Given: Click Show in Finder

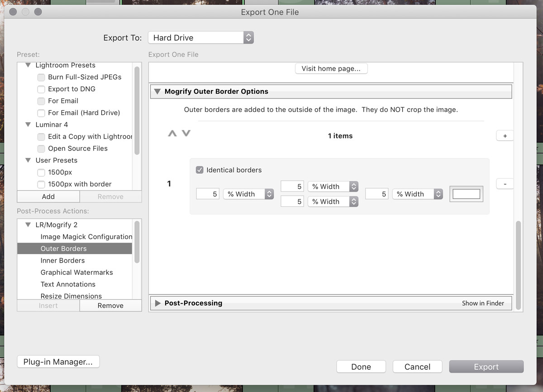Looking at the screenshot, I should click(483, 303).
